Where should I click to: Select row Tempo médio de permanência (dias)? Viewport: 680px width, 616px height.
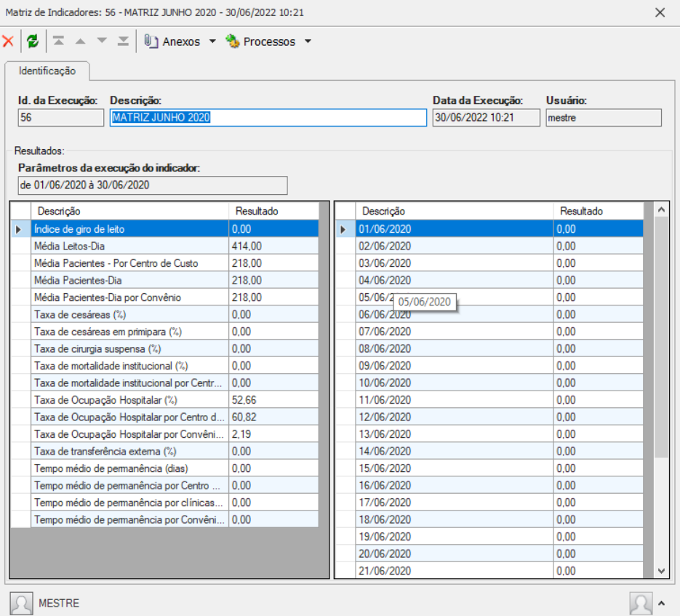coord(165,468)
